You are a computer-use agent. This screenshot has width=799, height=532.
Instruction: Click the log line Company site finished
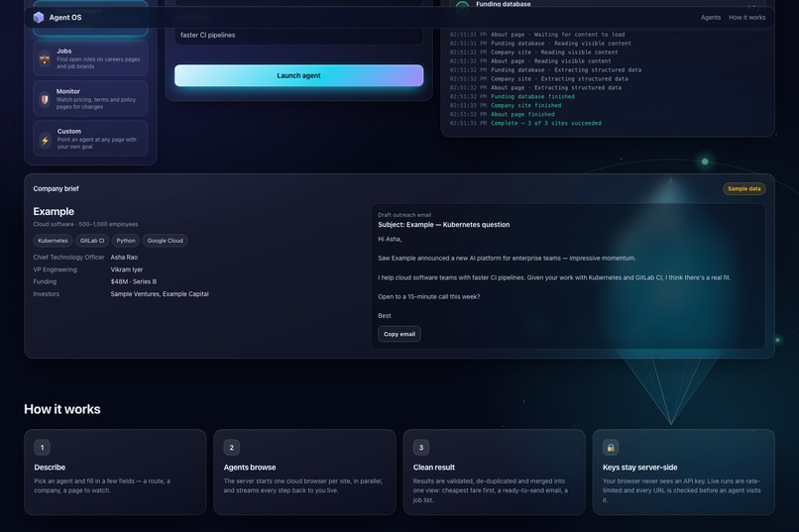click(525, 105)
